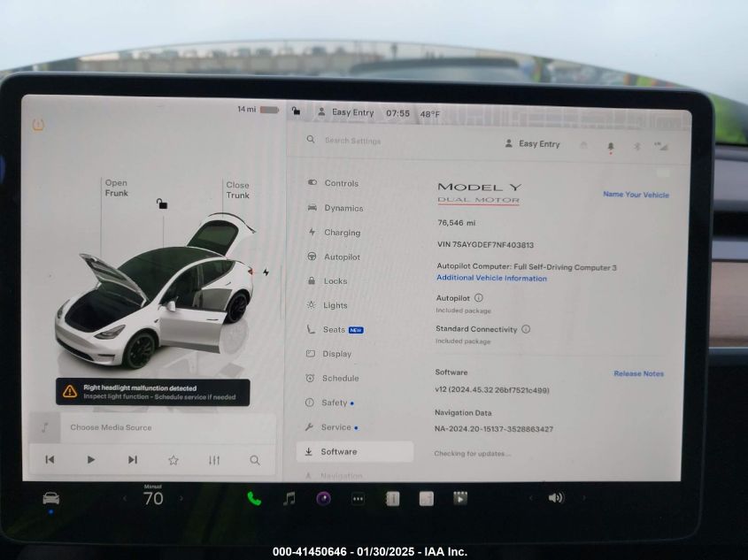Mark media favorite with star icon
This screenshot has height=560, width=748.
coord(174,460)
